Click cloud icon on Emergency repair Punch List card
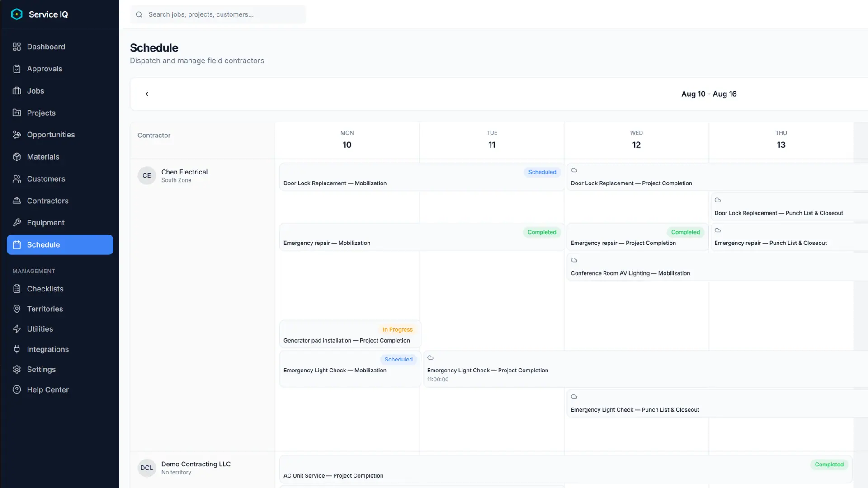 717,230
